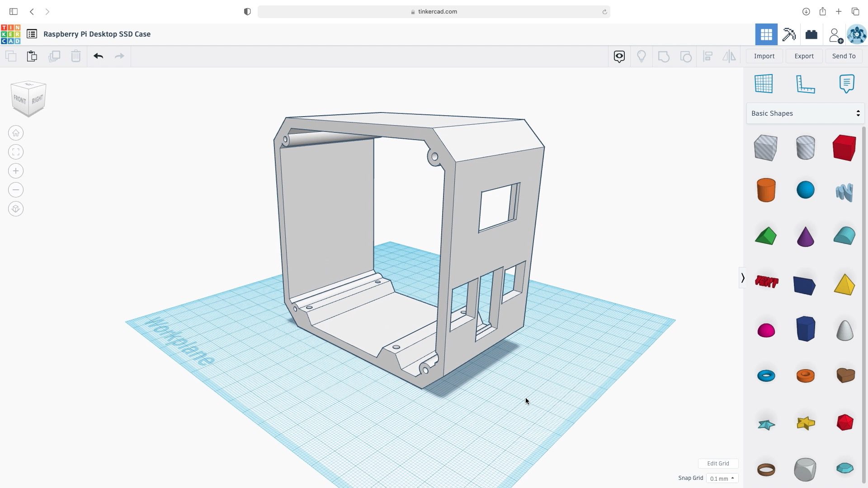868x488 pixels.
Task: Toggle orthographic perspective view cube icon
Action: pyautogui.click(x=16, y=209)
